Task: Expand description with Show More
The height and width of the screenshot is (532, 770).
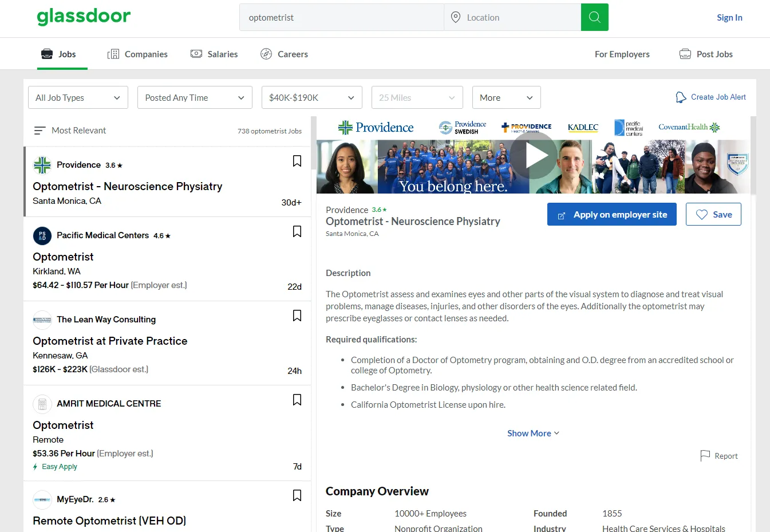Action: tap(533, 434)
